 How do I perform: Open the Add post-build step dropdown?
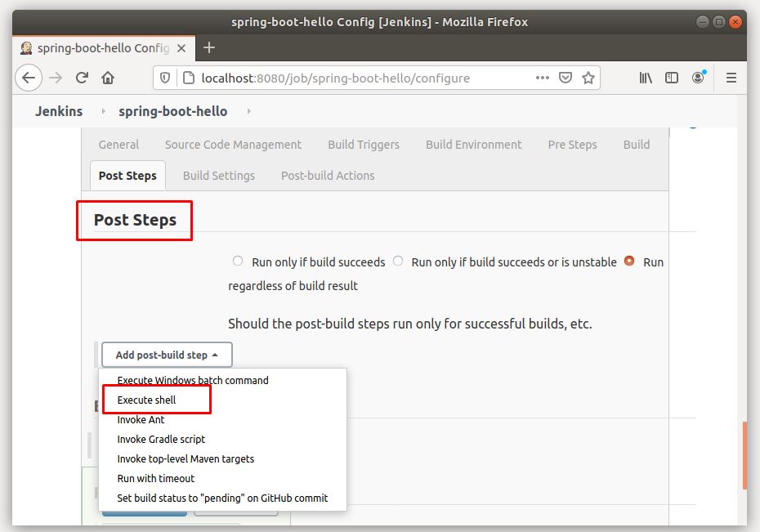pyautogui.click(x=167, y=355)
